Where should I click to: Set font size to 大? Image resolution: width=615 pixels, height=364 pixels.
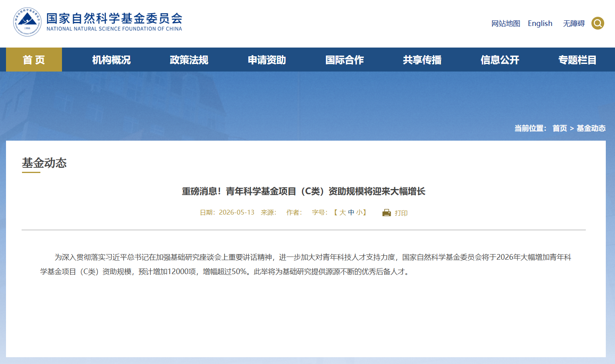(343, 213)
